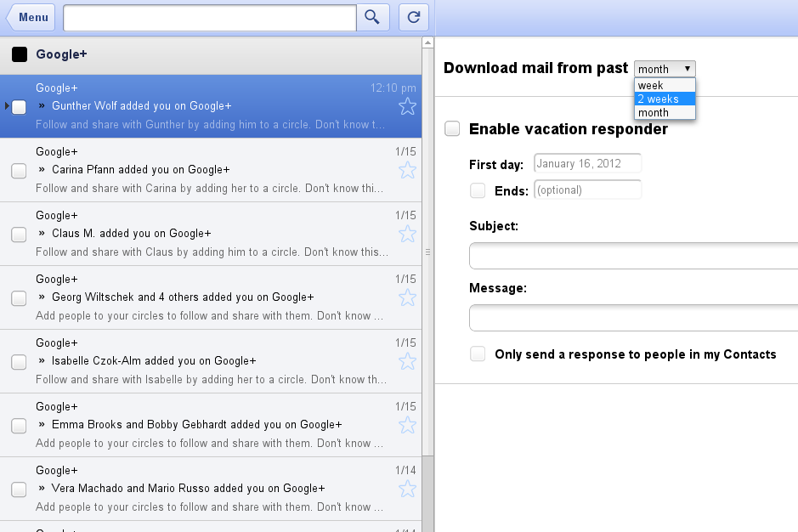
Task: Click scrollbar up arrow of mail list
Action: [428, 42]
